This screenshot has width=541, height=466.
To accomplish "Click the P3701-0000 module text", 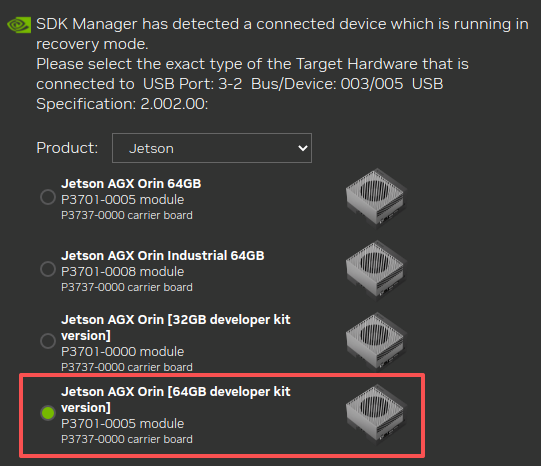I will (x=122, y=352).
